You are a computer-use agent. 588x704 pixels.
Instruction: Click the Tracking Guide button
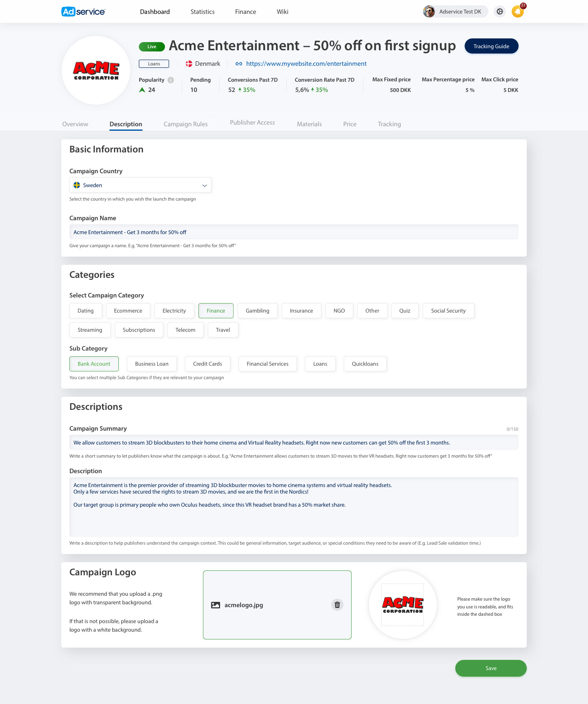(492, 46)
